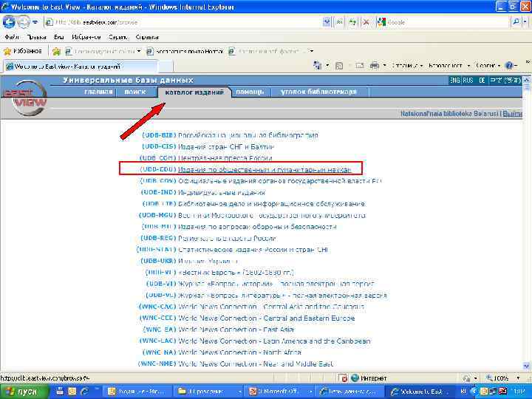Click the Избранное star favorites button
The height and width of the screenshot is (399, 532).
pos(22,51)
